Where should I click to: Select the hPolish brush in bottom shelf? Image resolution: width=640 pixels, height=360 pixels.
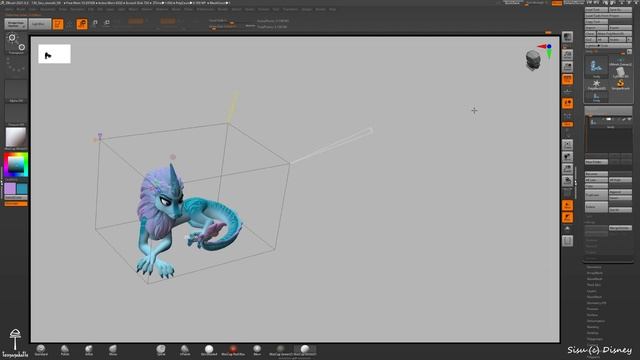pyautogui.click(x=185, y=350)
